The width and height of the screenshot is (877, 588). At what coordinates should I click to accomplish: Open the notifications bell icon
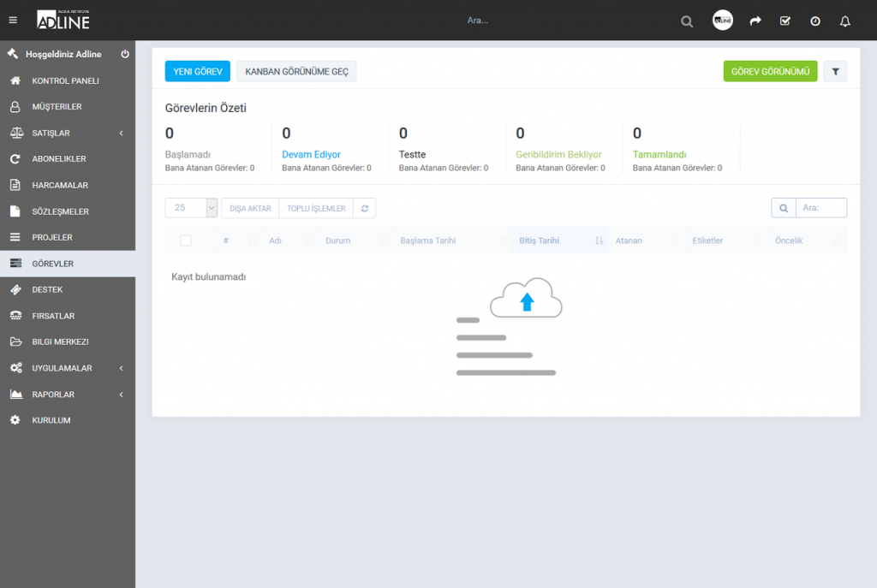[845, 21]
